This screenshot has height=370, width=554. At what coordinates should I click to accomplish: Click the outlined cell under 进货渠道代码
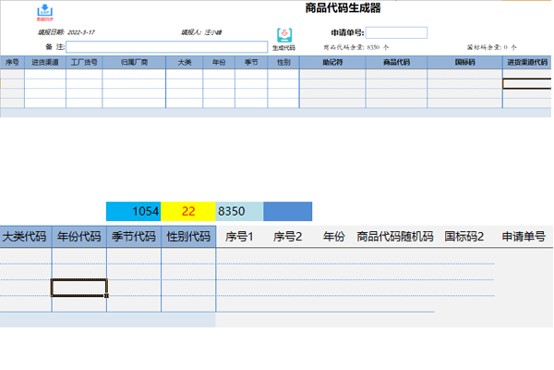click(527, 84)
